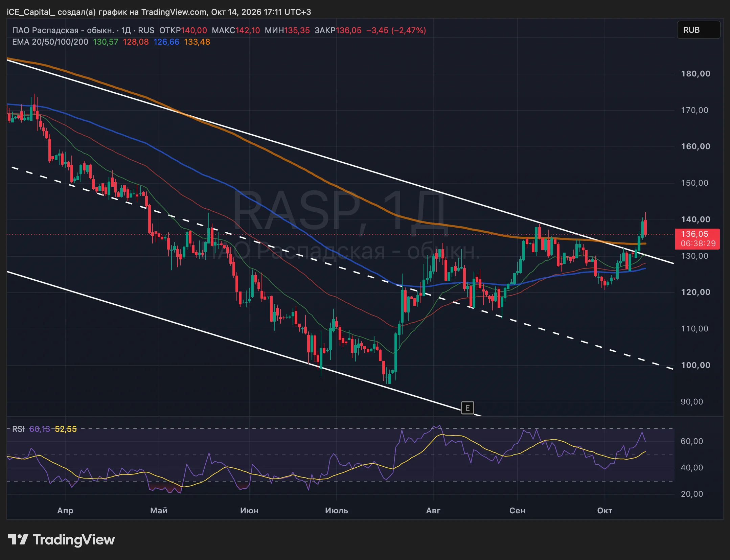Screen dimensions: 730x560
Task: Click the ПАО Распадская symbol title
Action: click(63, 30)
